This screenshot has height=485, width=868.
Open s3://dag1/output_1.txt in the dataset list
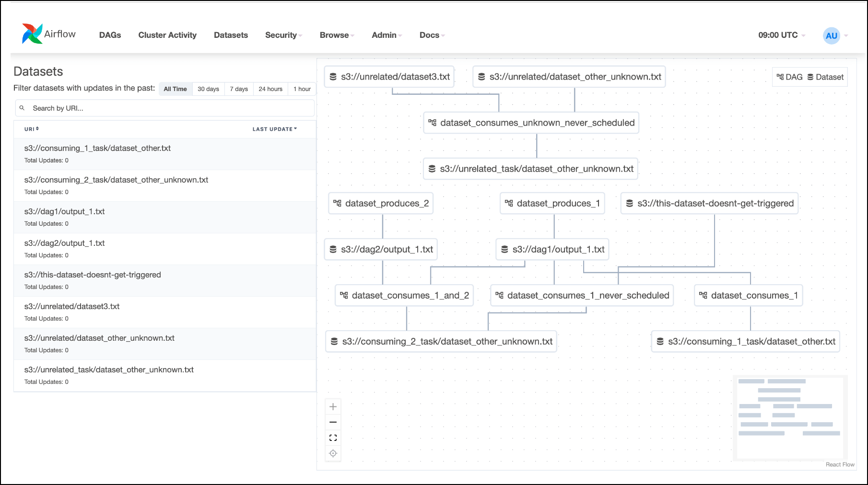tap(65, 211)
